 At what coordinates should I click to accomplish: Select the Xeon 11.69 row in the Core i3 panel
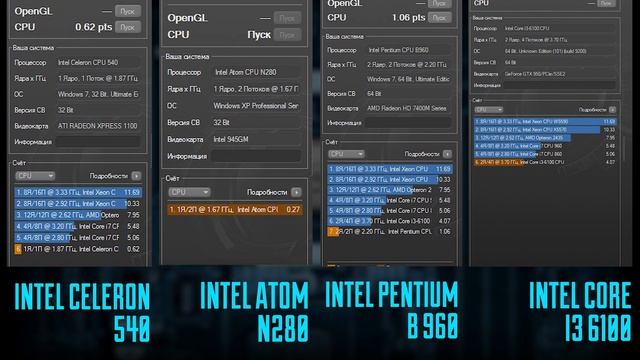click(545, 121)
